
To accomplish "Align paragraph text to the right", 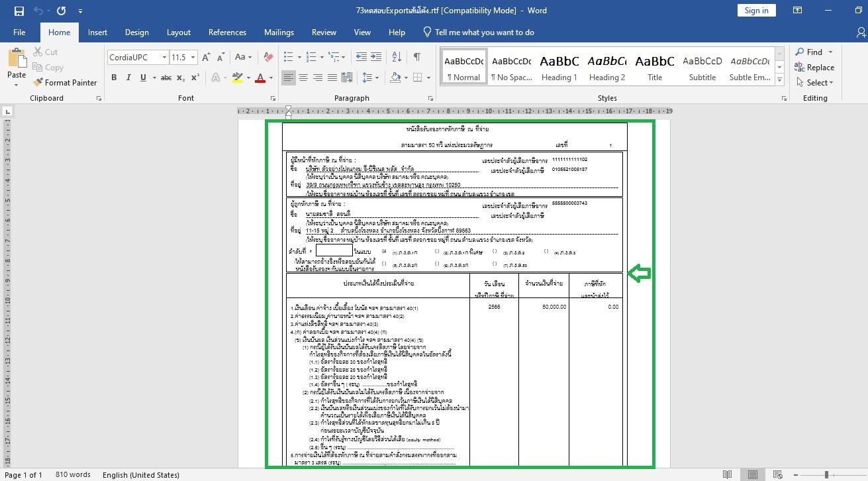I will pyautogui.click(x=318, y=78).
